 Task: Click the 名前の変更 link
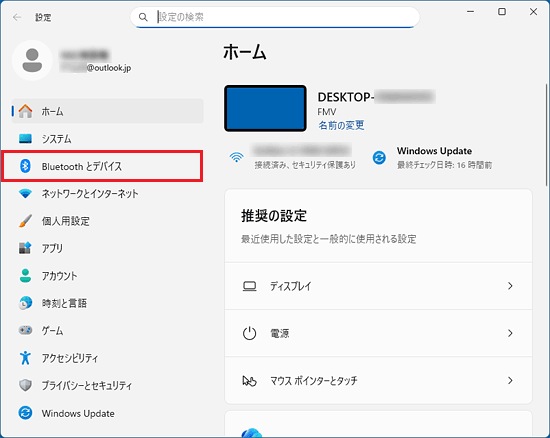pos(341,125)
